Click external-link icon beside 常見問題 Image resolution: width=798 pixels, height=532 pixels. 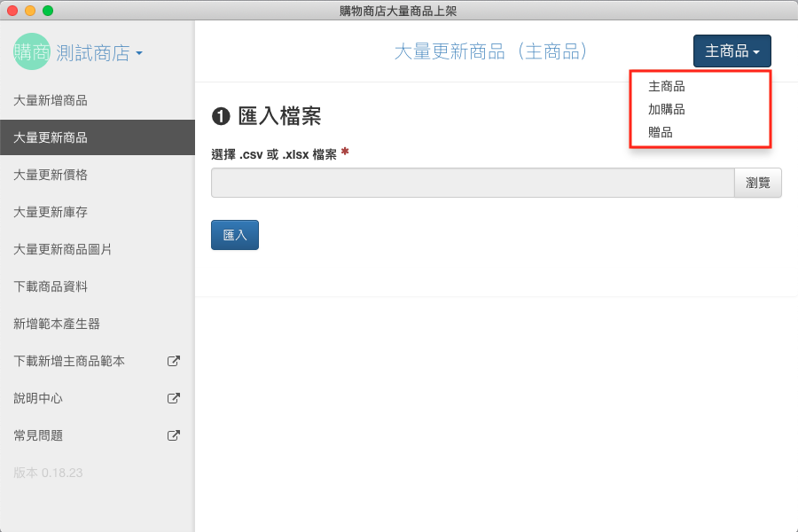click(x=174, y=435)
